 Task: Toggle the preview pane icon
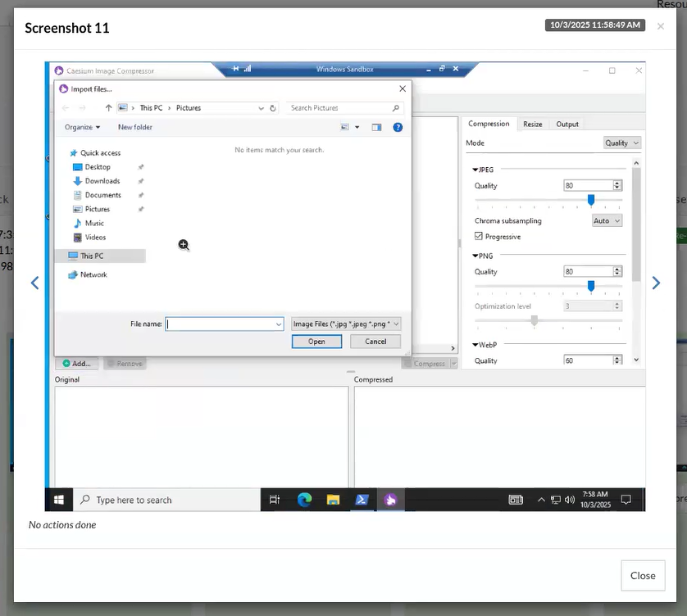click(376, 127)
